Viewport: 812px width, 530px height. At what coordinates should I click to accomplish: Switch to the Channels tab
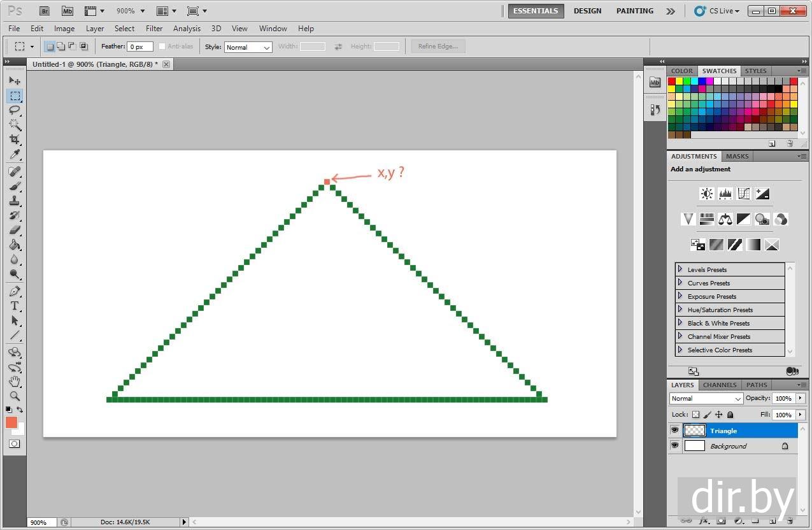720,385
